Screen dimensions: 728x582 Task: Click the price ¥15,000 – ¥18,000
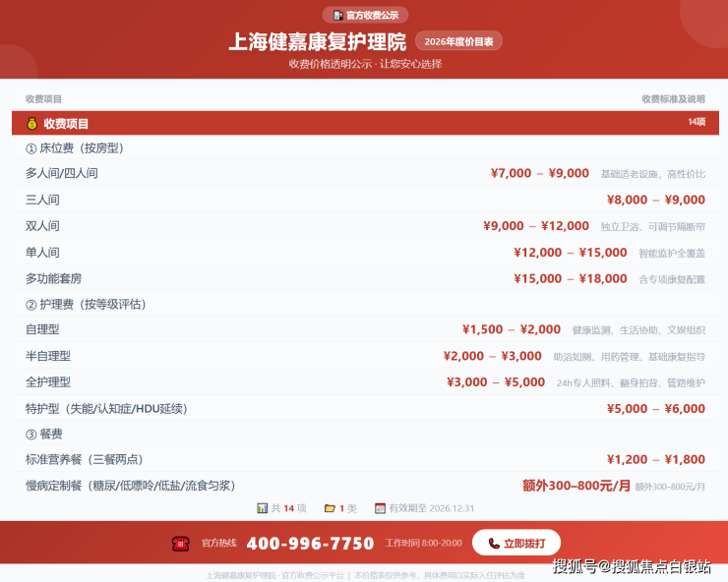click(x=571, y=278)
